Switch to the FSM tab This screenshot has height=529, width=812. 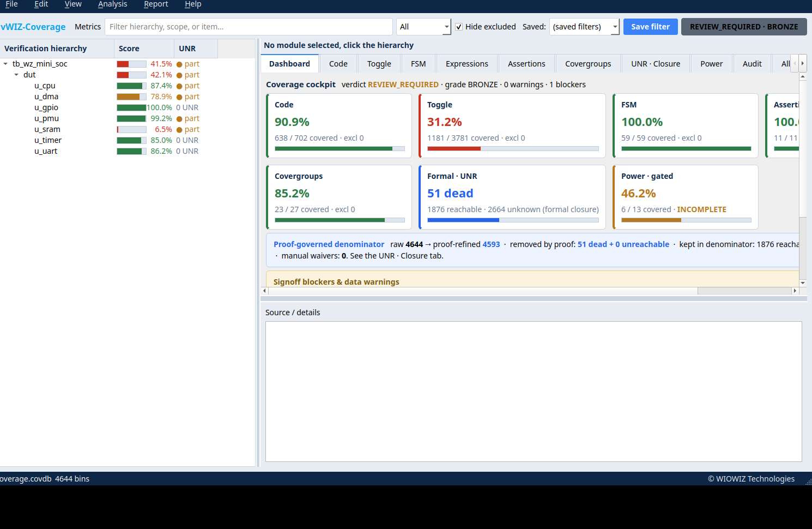(419, 64)
